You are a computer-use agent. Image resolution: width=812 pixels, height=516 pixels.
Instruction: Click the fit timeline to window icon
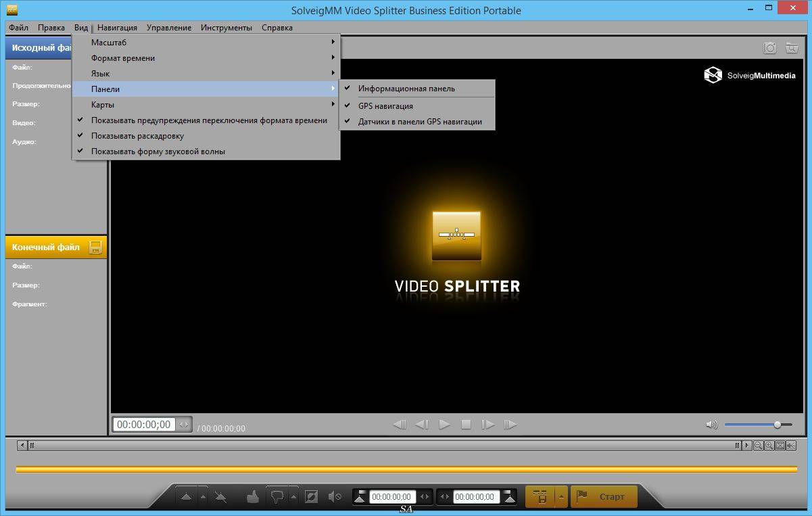[780, 446]
